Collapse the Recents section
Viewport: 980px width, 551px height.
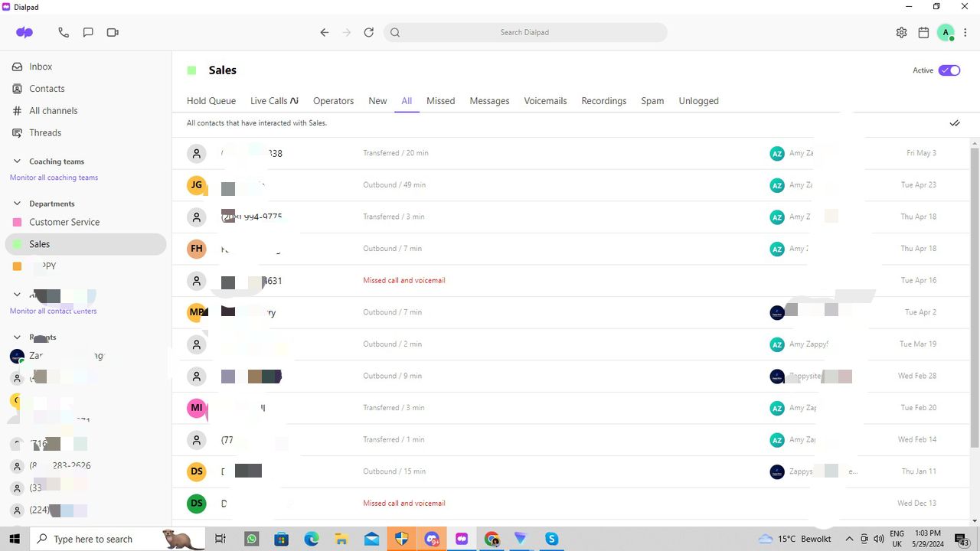click(x=18, y=337)
